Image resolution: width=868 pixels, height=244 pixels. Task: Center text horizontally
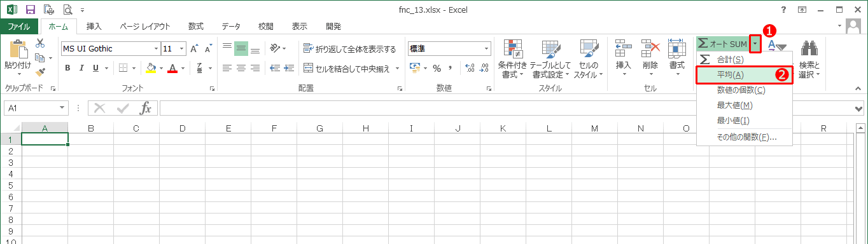pos(241,68)
